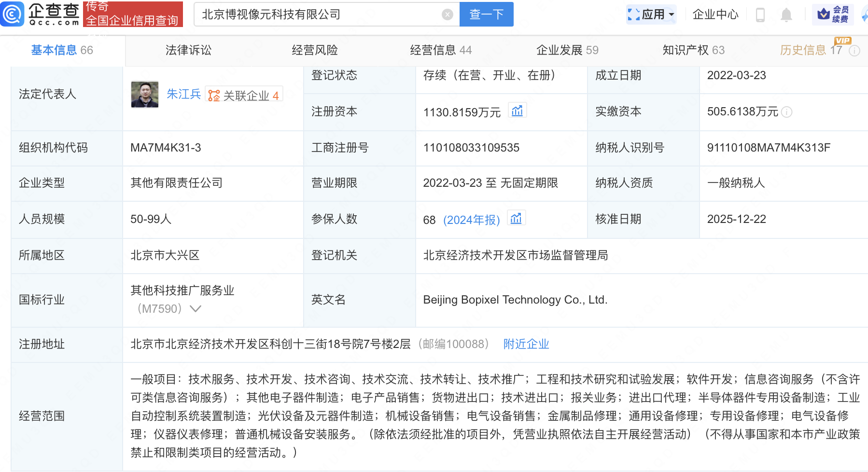Expand the 应用 dropdown menu
Image resolution: width=868 pixels, height=472 pixels.
(x=651, y=14)
